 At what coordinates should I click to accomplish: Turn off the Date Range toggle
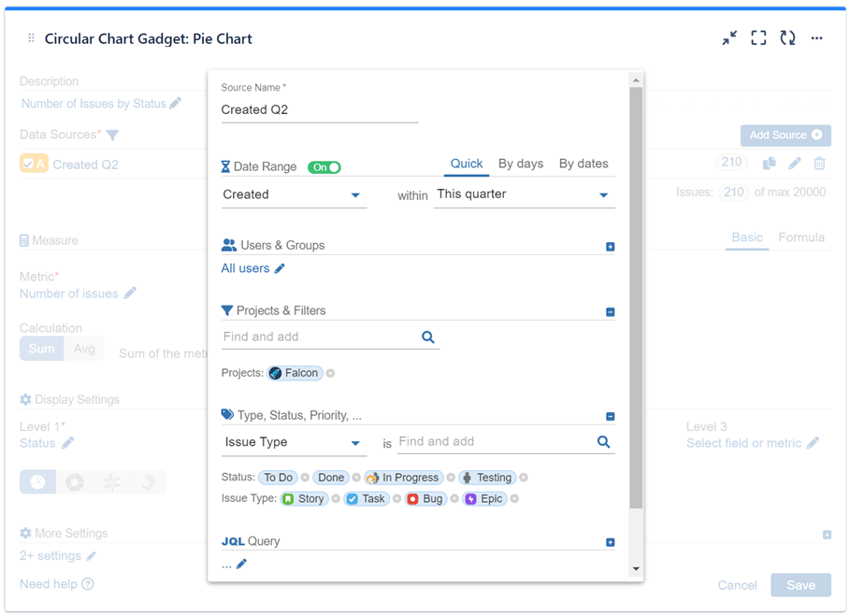[325, 165]
